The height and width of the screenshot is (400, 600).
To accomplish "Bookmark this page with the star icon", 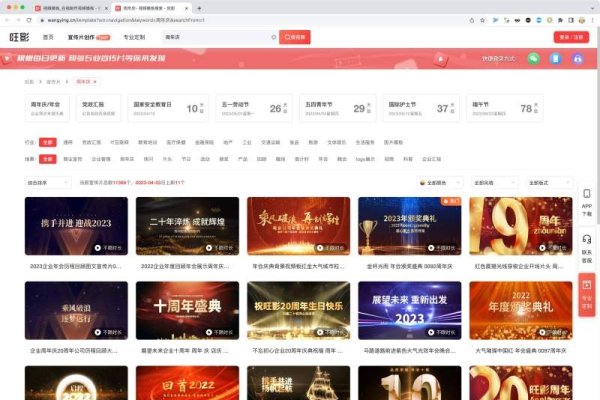I will tap(483, 20).
